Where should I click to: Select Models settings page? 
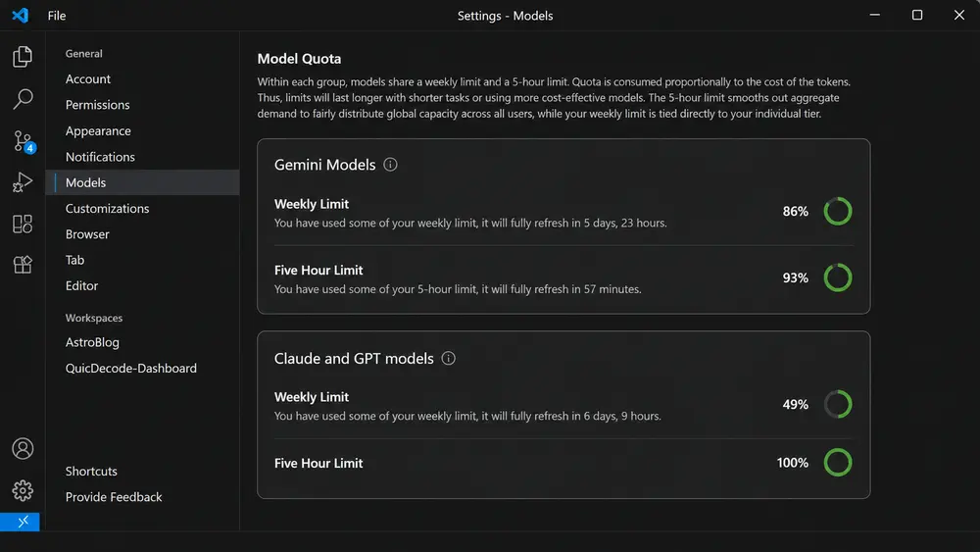click(142, 182)
